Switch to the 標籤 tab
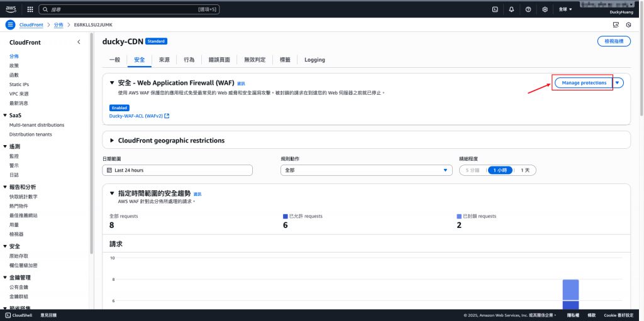 click(x=285, y=60)
